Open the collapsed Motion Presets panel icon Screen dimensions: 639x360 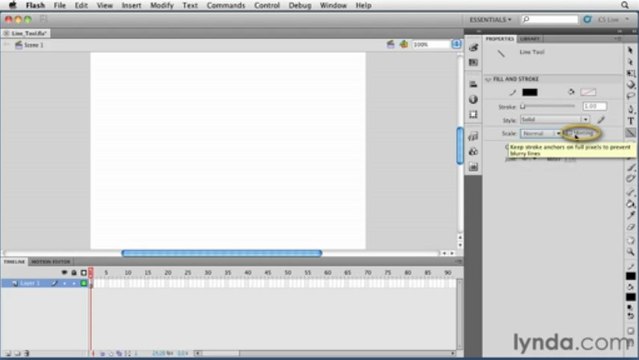(x=473, y=166)
